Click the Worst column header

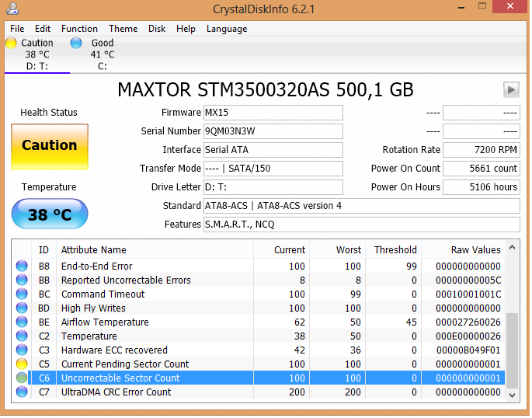coord(338,250)
